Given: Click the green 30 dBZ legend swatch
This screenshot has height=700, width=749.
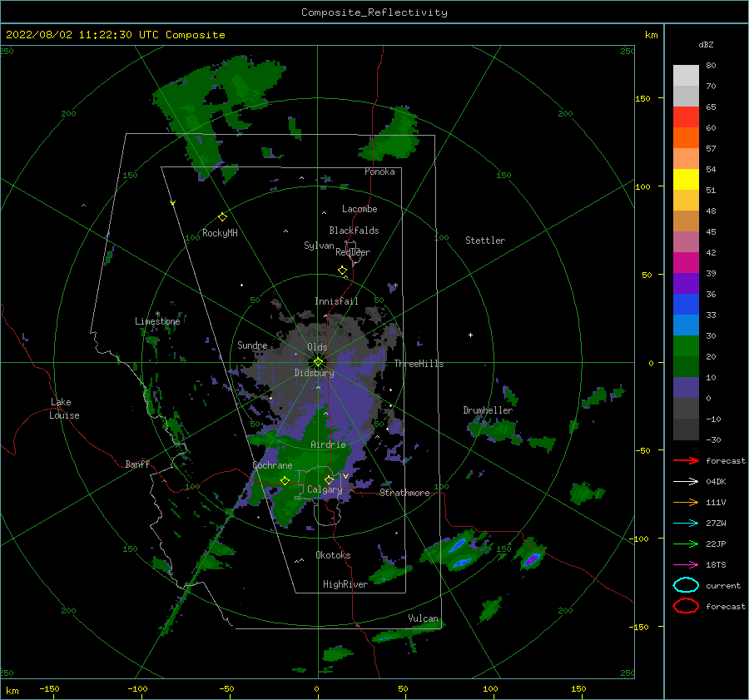Looking at the screenshot, I should click(686, 345).
